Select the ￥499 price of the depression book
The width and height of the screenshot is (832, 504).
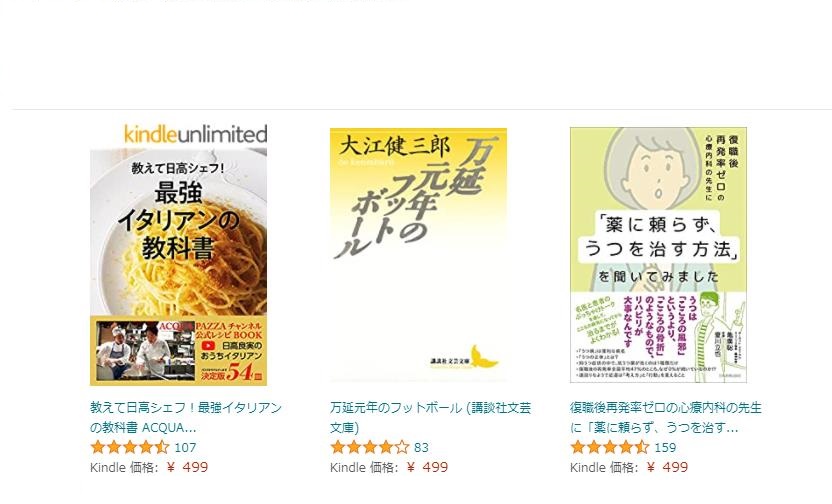click(667, 467)
